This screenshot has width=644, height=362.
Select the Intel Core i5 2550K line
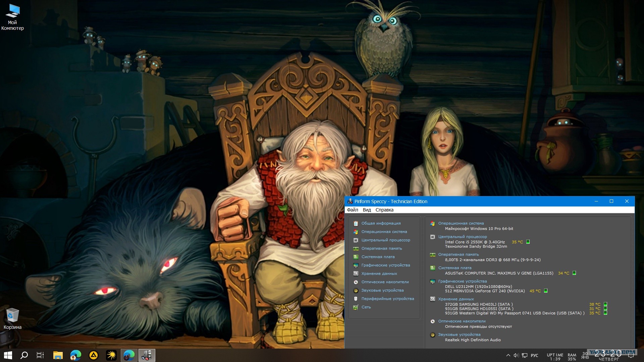tap(475, 242)
